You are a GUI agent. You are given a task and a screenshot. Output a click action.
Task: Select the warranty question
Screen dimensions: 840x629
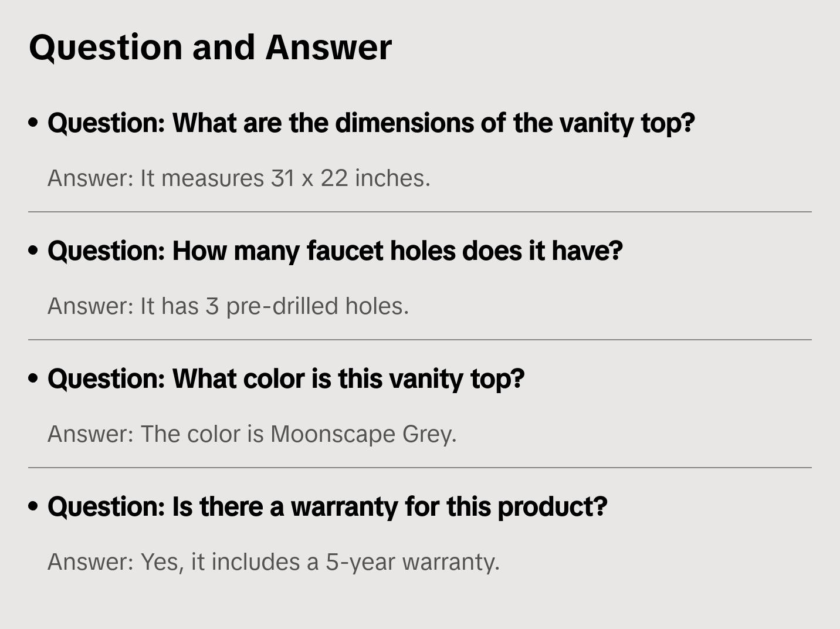click(x=327, y=507)
